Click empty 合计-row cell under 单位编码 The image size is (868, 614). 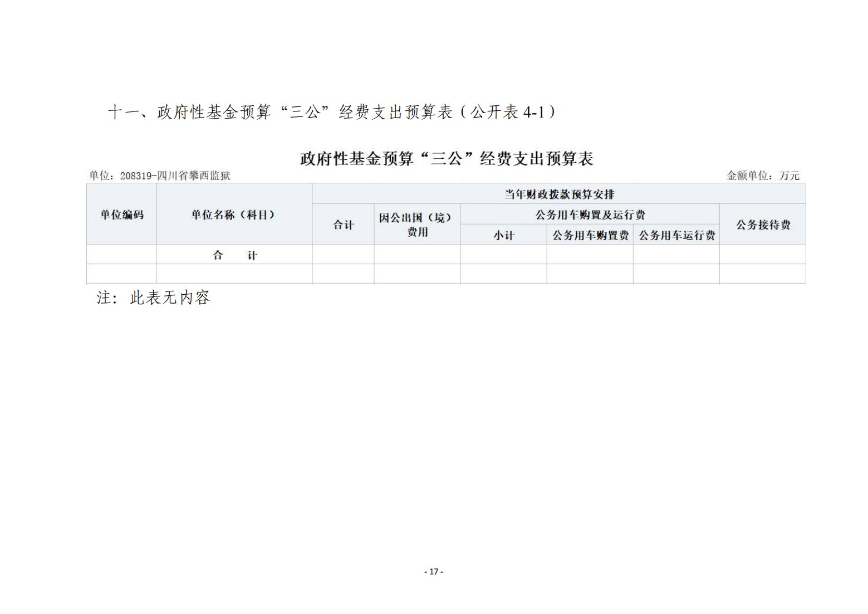tap(121, 256)
